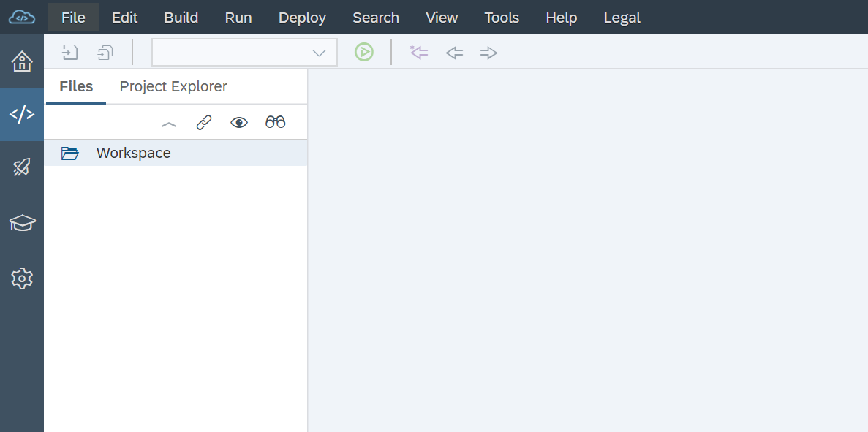Image resolution: width=868 pixels, height=432 pixels.
Task: Click the SAP Web IDE cloud logo
Action: pos(22,17)
